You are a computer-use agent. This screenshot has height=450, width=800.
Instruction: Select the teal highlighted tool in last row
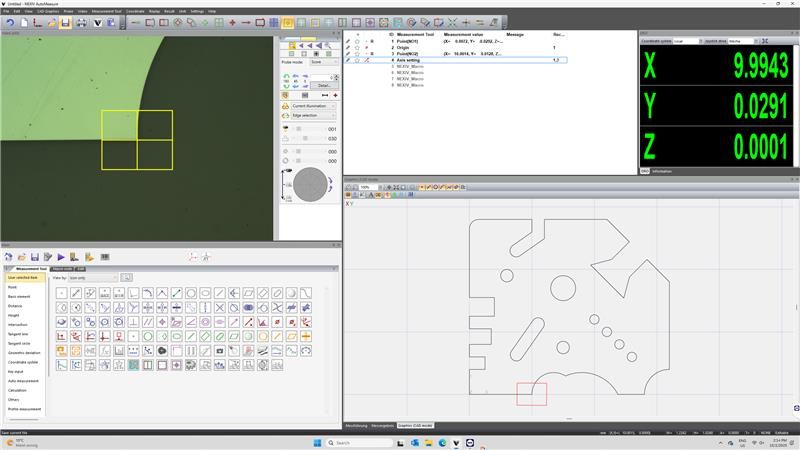(x=133, y=365)
